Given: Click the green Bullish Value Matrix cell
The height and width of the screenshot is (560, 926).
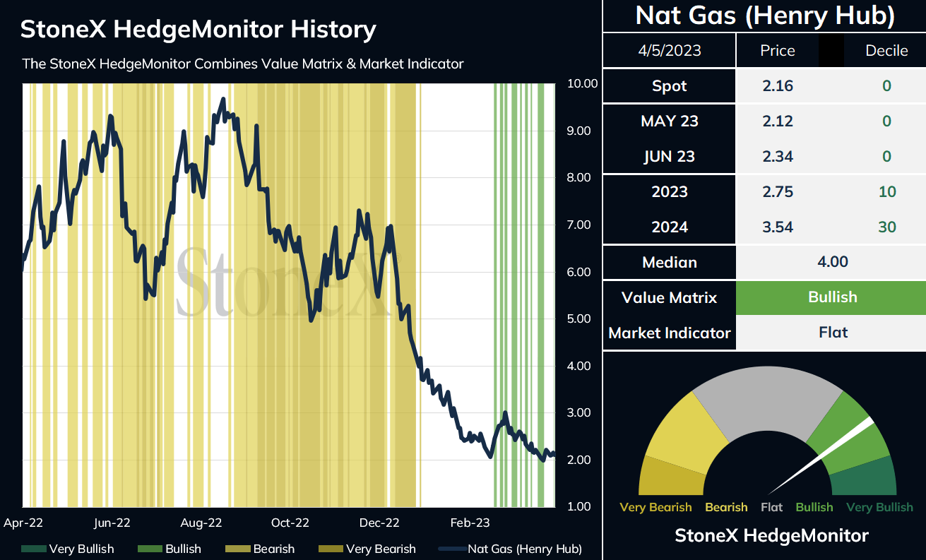Looking at the screenshot, I should tap(831, 297).
